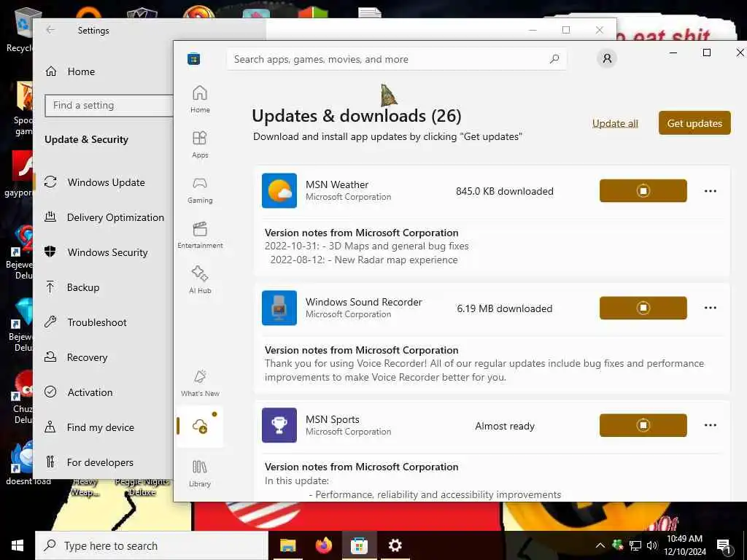Stop the Windows Sound Recorder download

click(x=643, y=308)
